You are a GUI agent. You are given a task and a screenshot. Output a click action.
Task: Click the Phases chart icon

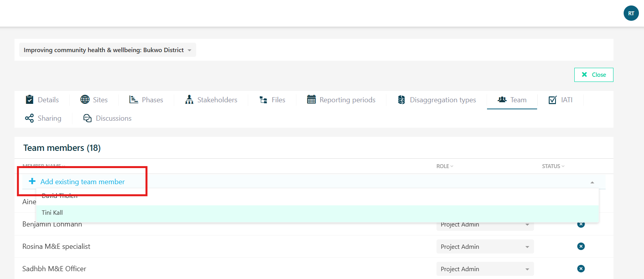[133, 100]
